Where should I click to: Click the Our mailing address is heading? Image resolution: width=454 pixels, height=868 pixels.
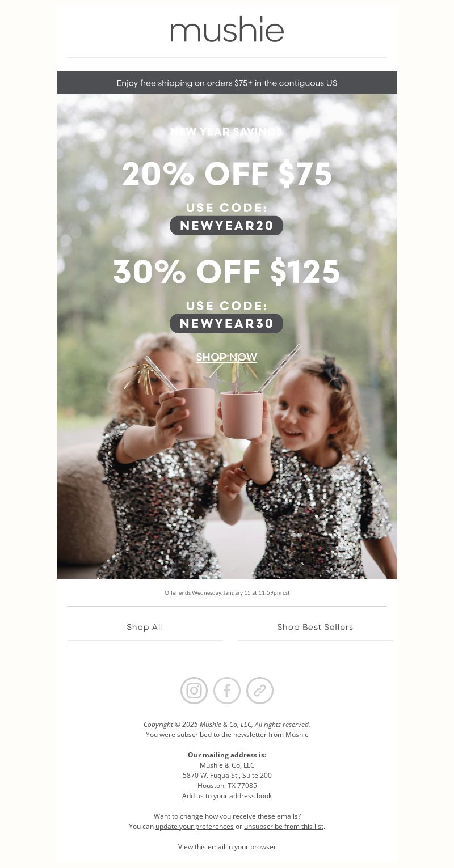click(227, 755)
